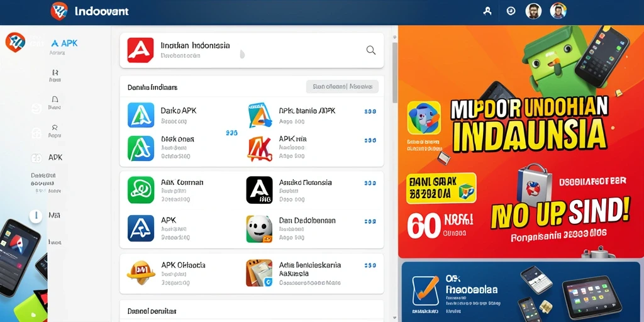
Task: Open the Aauko Flotonsia title
Action: pos(305,182)
